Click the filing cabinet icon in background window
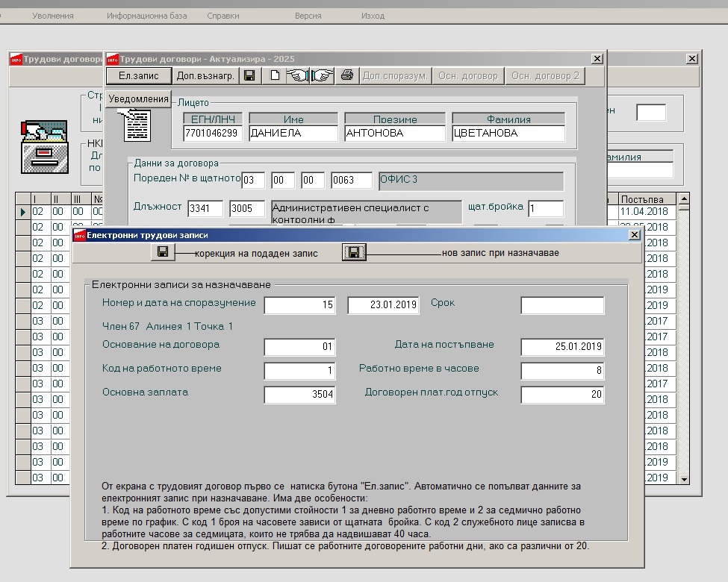This screenshot has width=728, height=582. click(45, 147)
